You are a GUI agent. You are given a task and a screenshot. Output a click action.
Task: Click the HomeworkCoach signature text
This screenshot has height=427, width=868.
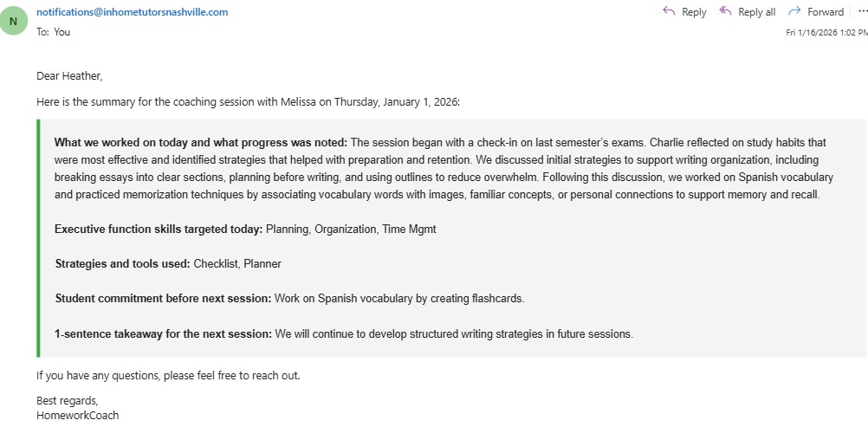click(x=77, y=416)
